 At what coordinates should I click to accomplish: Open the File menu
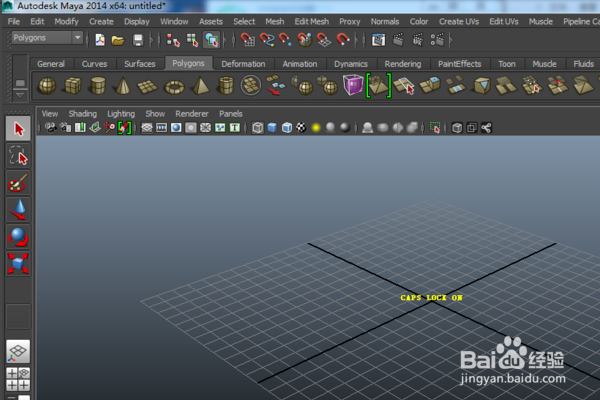[14, 21]
